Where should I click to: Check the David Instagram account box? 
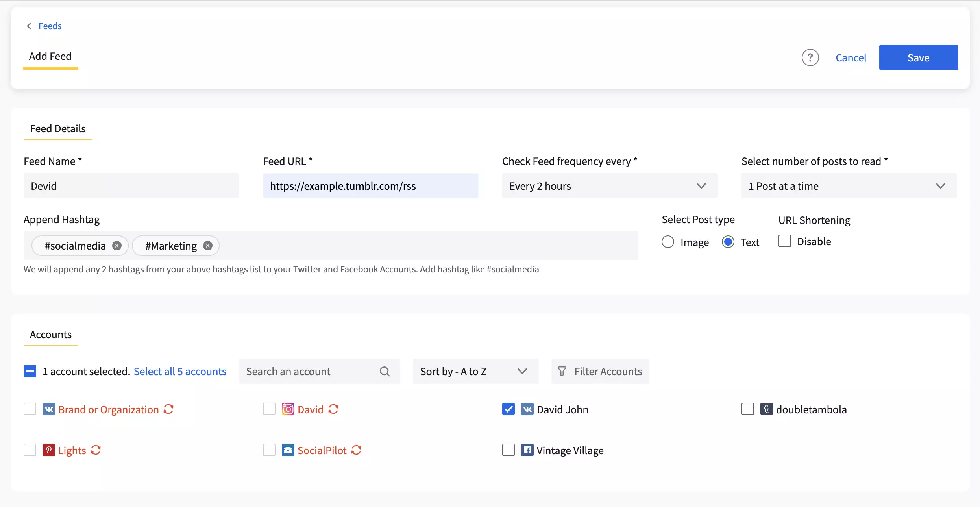pyautogui.click(x=269, y=409)
